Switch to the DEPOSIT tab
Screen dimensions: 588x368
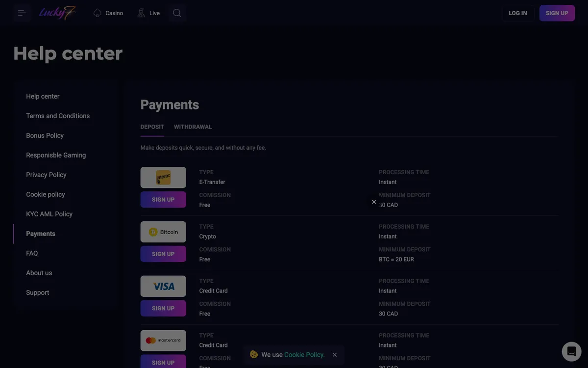(x=152, y=127)
